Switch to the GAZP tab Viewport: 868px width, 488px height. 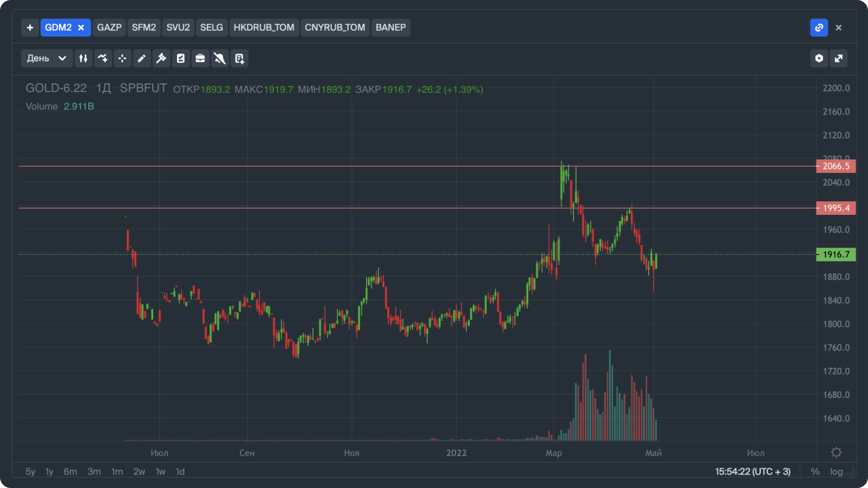click(109, 28)
